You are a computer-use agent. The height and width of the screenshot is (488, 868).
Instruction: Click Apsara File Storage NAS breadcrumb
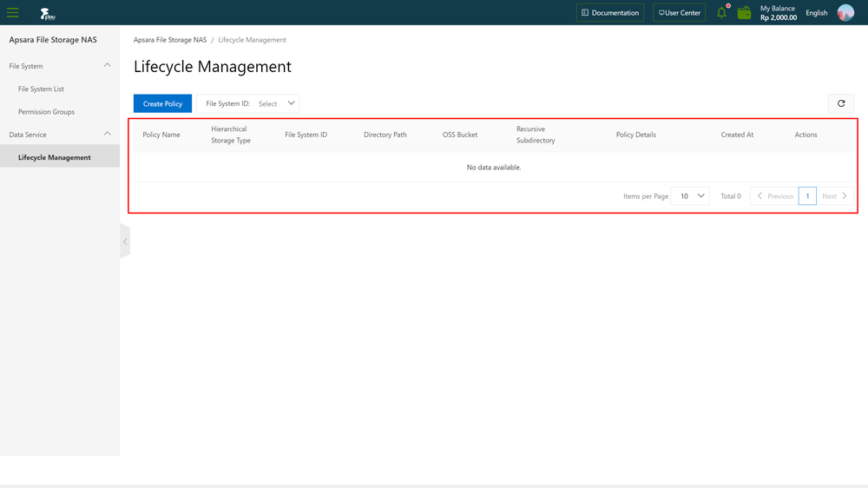170,40
